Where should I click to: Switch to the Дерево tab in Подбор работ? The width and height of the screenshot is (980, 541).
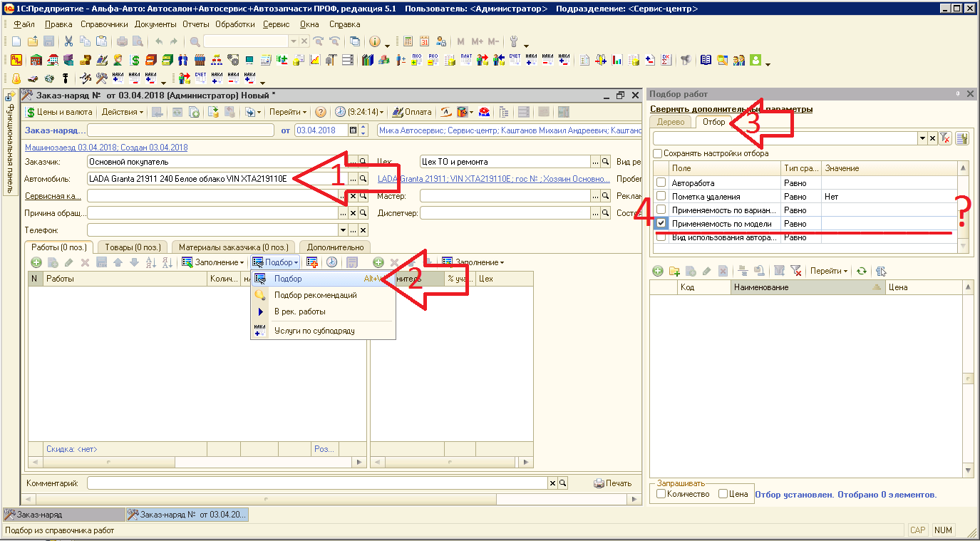pyautogui.click(x=671, y=122)
